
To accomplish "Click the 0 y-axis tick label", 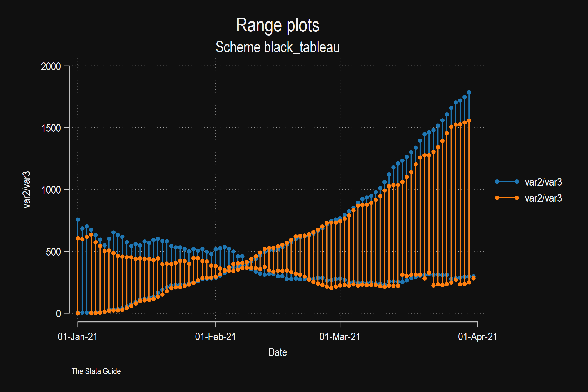I will click(x=58, y=314).
